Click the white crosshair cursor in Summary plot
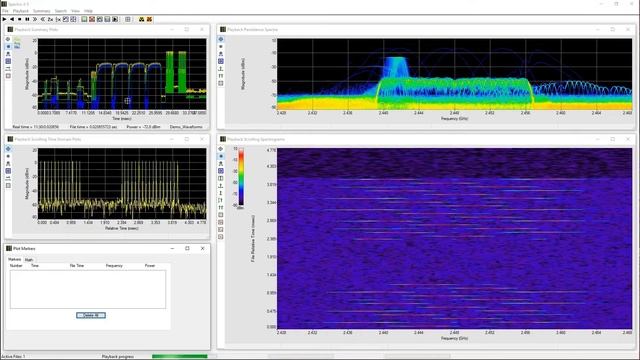 tap(127, 100)
